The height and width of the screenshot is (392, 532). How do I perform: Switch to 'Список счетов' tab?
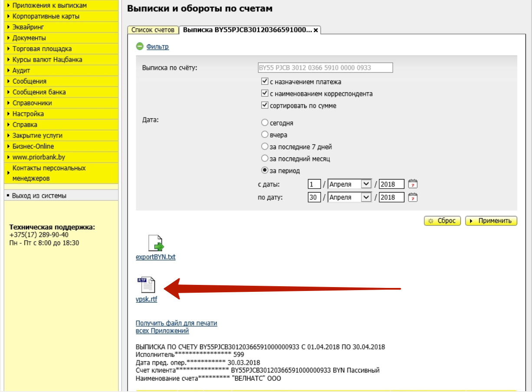pos(153,30)
